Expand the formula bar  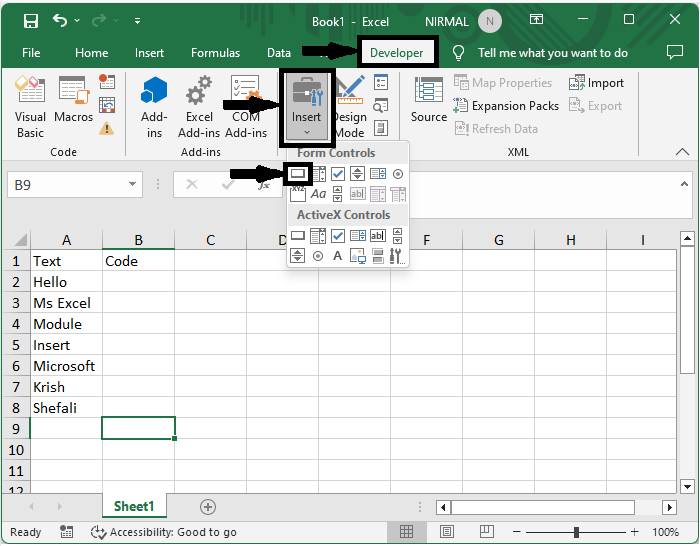(684, 184)
